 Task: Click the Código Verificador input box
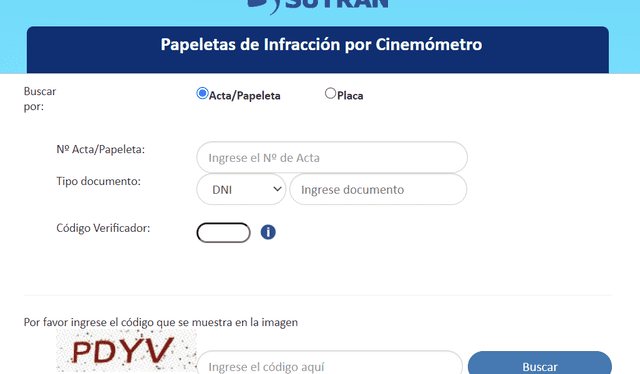pos(223,233)
